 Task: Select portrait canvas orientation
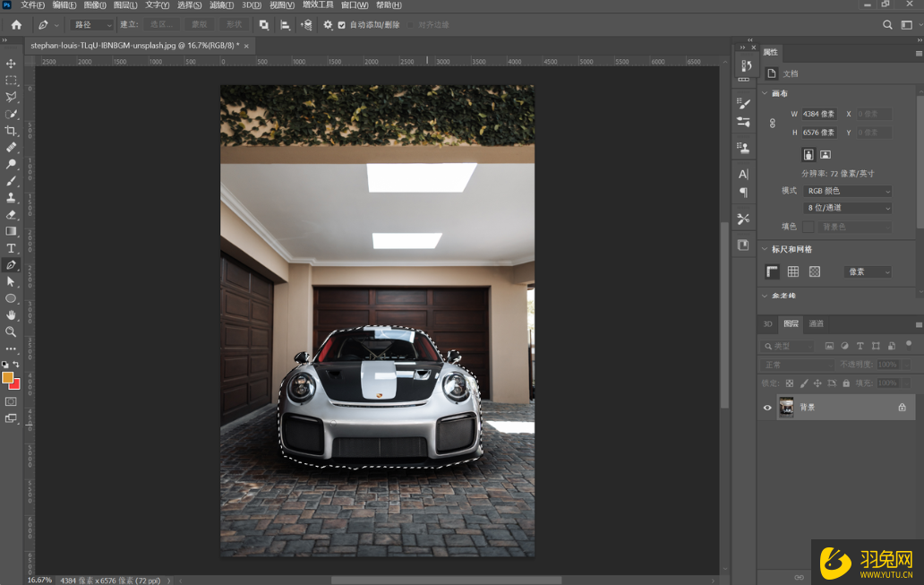coord(808,154)
